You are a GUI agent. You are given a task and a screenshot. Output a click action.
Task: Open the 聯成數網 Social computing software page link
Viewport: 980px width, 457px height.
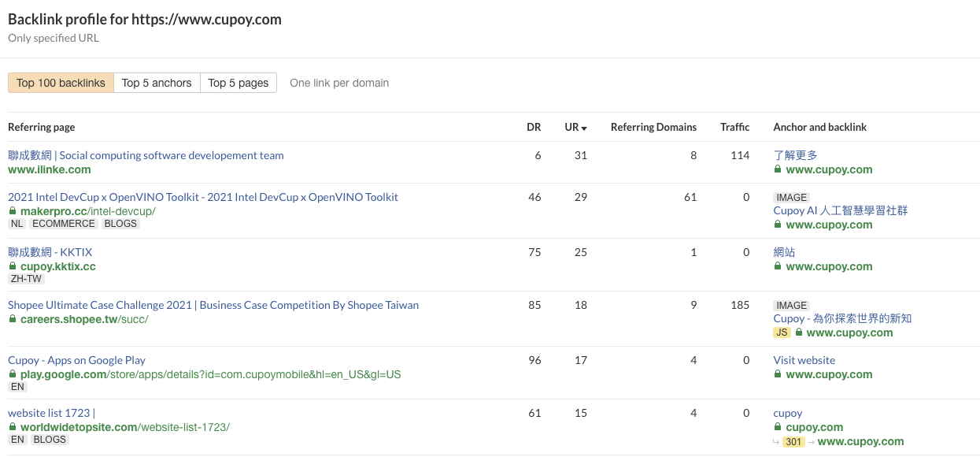[x=146, y=155]
